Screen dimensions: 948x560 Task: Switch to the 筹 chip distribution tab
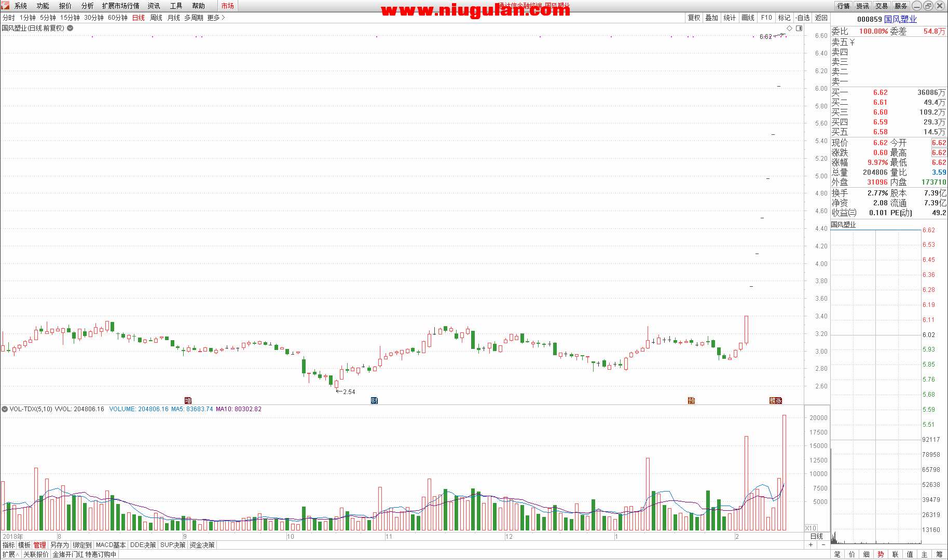[x=939, y=554]
